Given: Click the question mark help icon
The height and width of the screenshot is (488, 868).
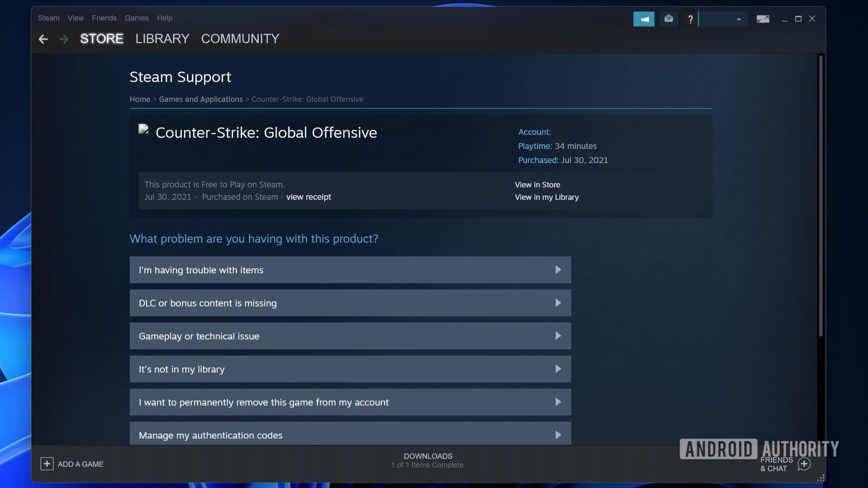Looking at the screenshot, I should click(690, 19).
